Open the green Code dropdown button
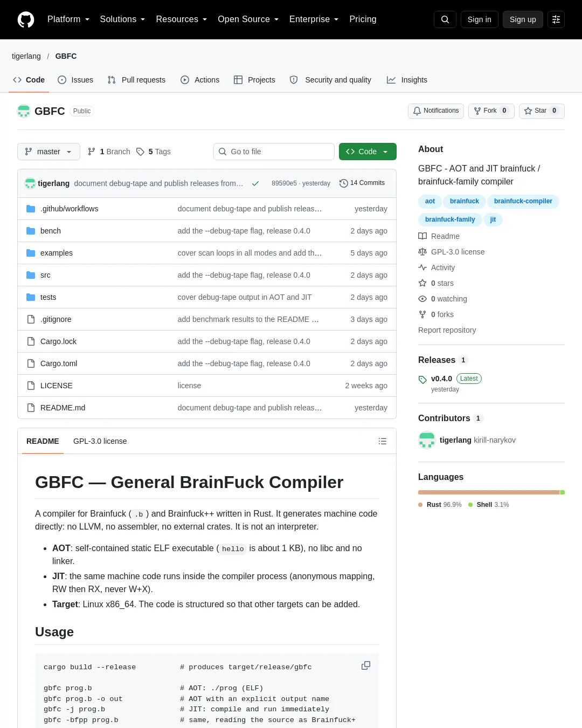 pos(368,152)
